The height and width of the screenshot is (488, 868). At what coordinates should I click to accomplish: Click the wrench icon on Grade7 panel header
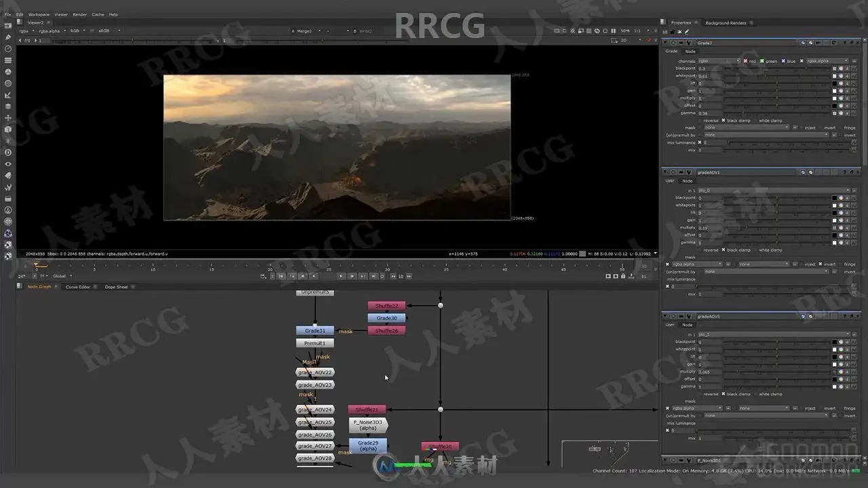(x=688, y=43)
